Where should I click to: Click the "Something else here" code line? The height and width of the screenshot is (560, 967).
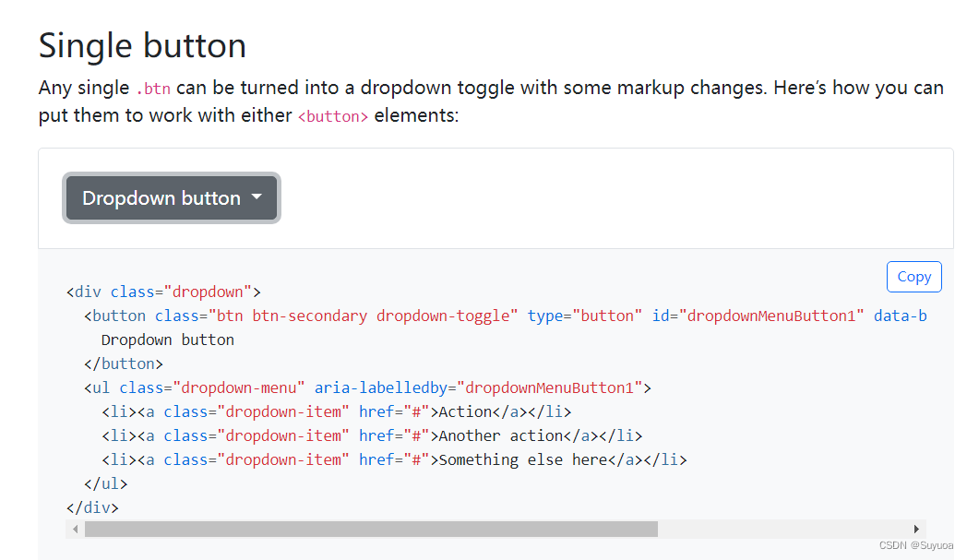[394, 459]
